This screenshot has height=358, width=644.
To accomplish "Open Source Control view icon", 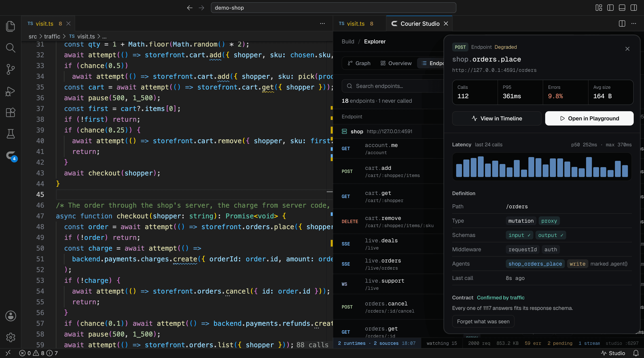I will [x=11, y=69].
